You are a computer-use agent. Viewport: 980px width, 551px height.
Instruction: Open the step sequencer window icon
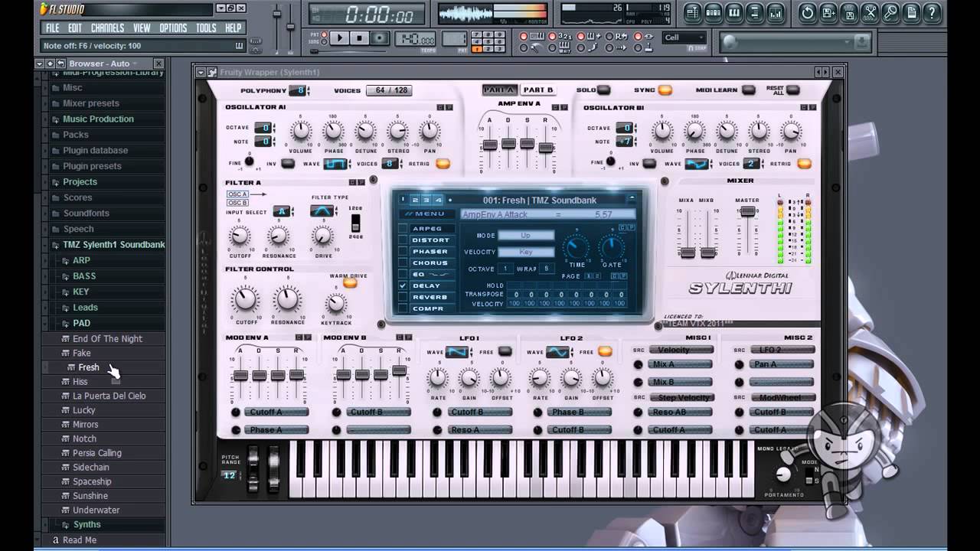click(713, 13)
